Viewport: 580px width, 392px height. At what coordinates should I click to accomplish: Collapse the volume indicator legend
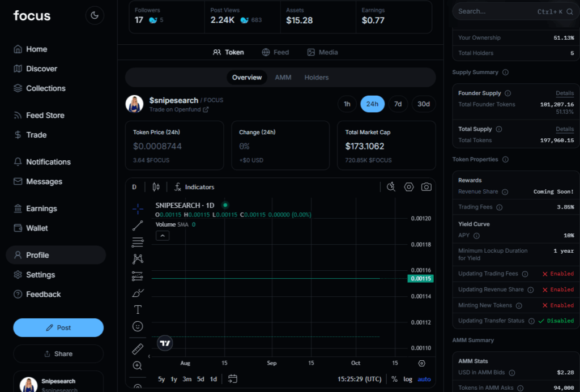pyautogui.click(x=163, y=235)
